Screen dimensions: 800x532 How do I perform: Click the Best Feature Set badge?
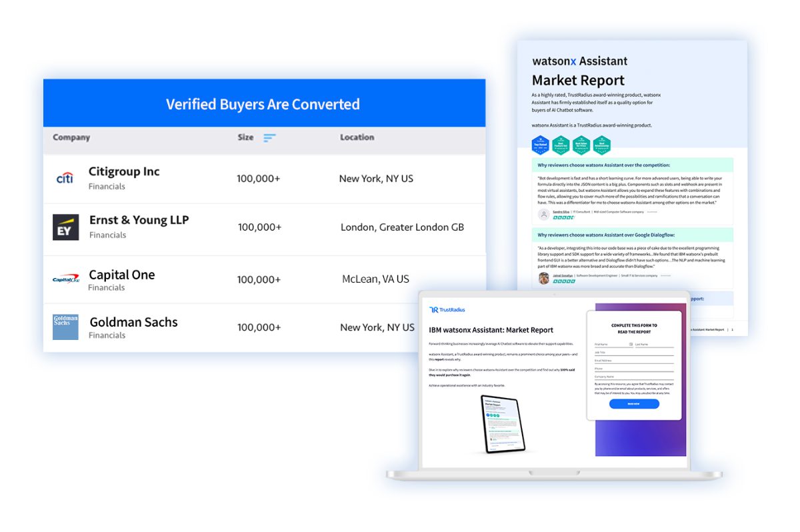(561, 145)
